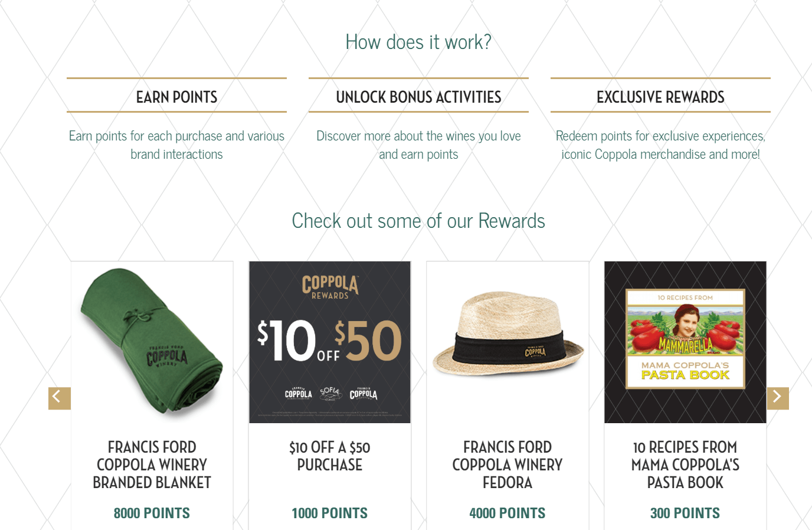Click the 8000 Points label
This screenshot has width=812, height=530.
(x=152, y=513)
